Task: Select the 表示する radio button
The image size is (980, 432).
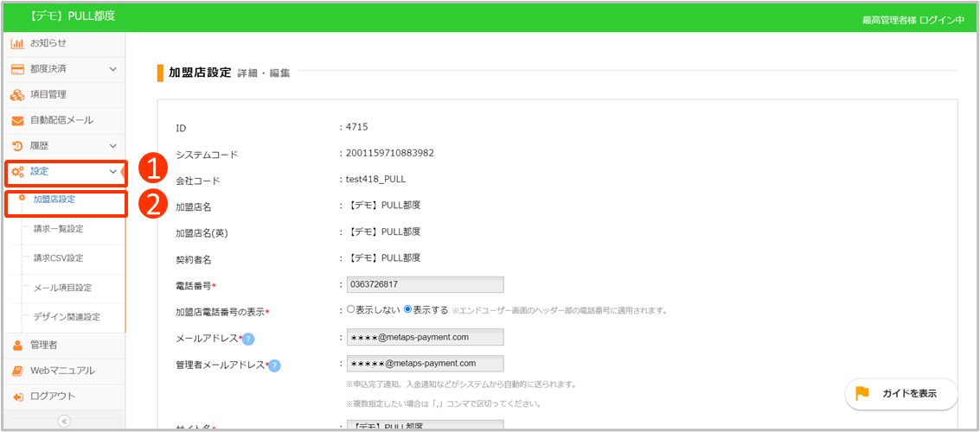Action: tap(407, 309)
